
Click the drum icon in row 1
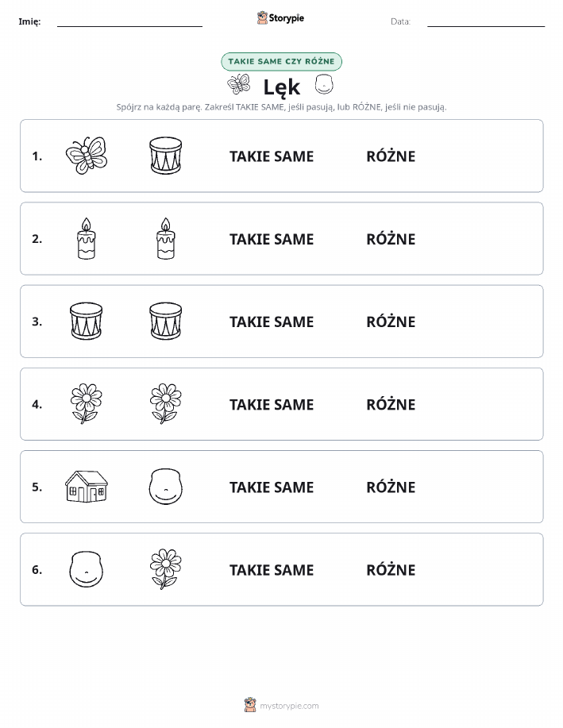pyautogui.click(x=166, y=156)
